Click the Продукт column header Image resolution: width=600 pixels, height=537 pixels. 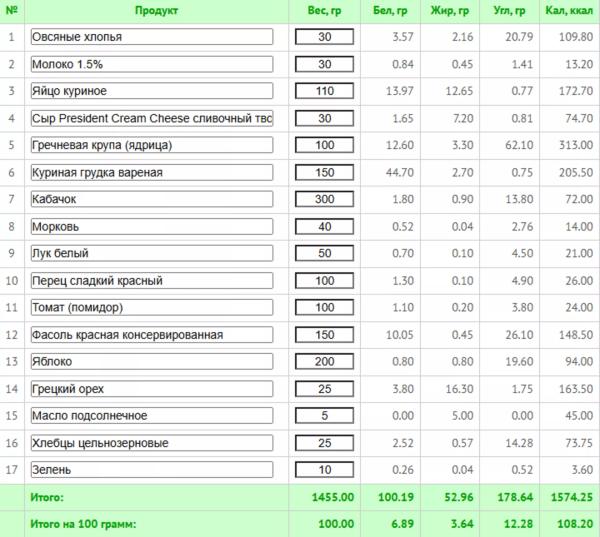pos(157,10)
